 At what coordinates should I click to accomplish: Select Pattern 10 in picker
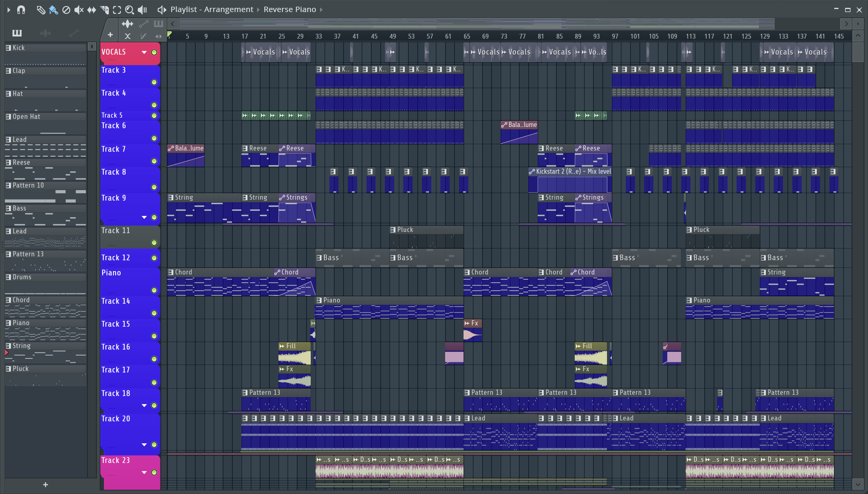(46, 192)
